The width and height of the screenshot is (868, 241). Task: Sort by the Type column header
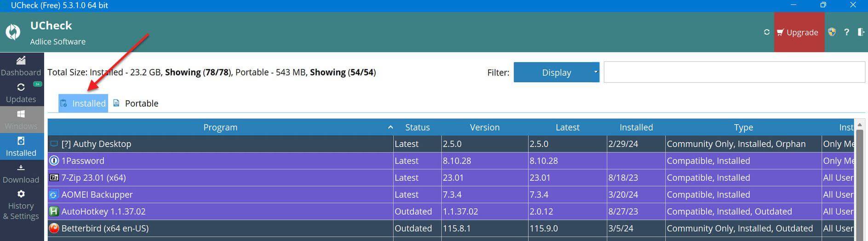pos(743,127)
